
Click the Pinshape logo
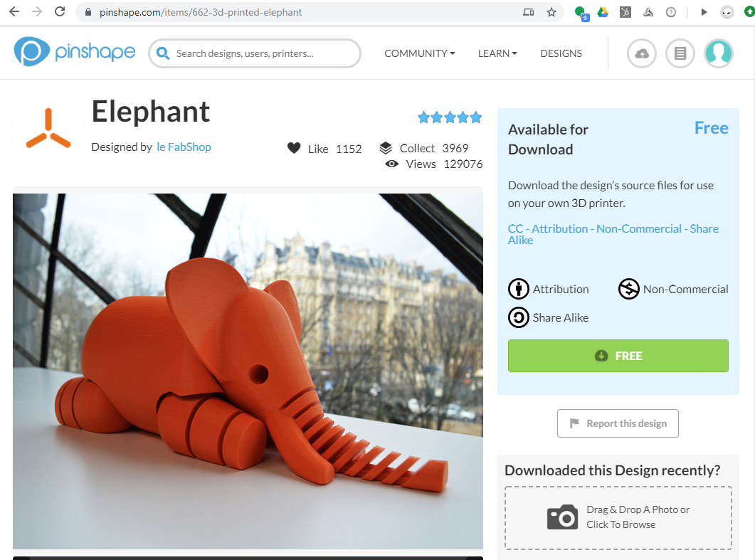tap(75, 51)
